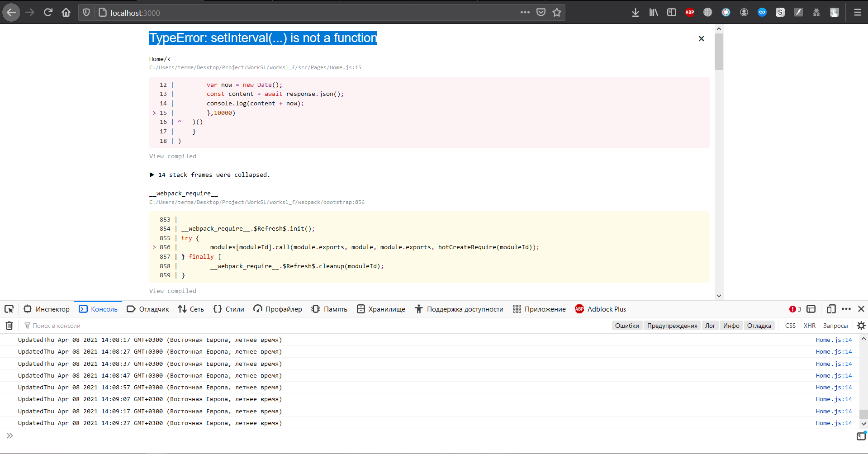Screen dimensions: 868x454
Task: Clear the console output with trash icon
Action: 9,326
